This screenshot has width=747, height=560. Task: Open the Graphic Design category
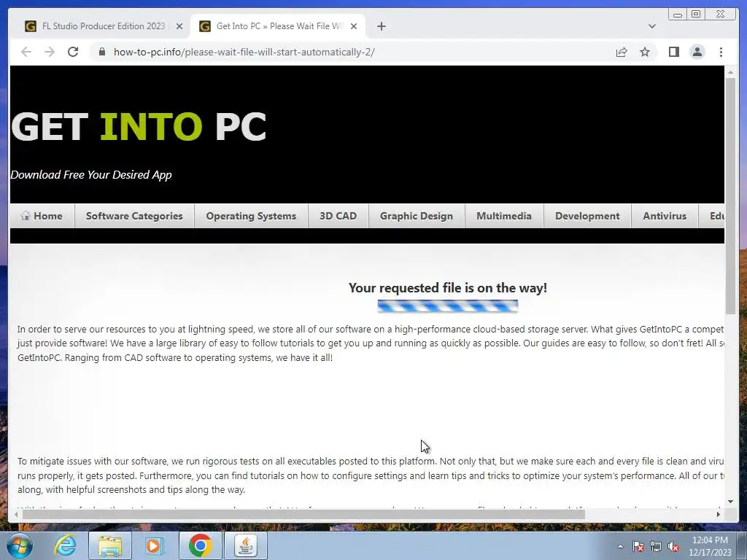pos(417,216)
